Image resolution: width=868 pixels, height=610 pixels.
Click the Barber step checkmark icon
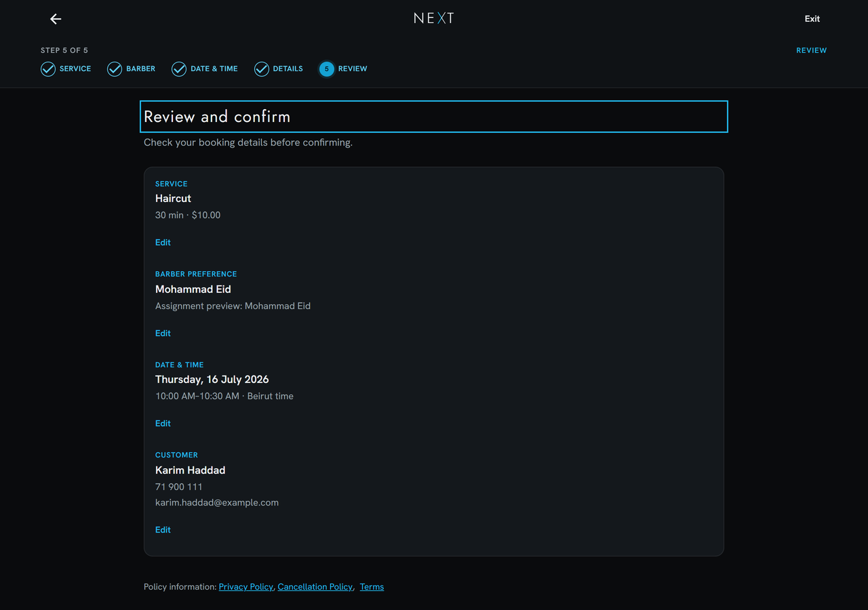point(115,69)
